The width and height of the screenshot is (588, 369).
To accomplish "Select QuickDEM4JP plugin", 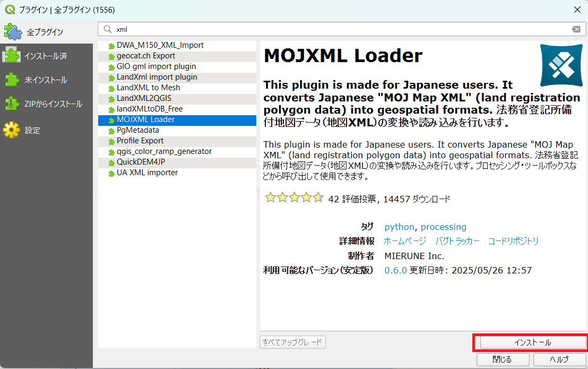I will click(x=177, y=162).
